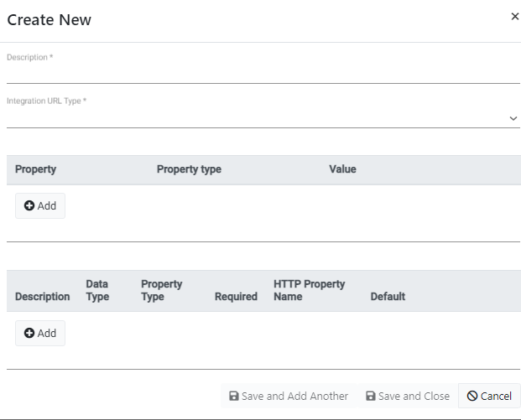Click the Property type column header
Viewport: 521px width, 420px height.
[189, 169]
